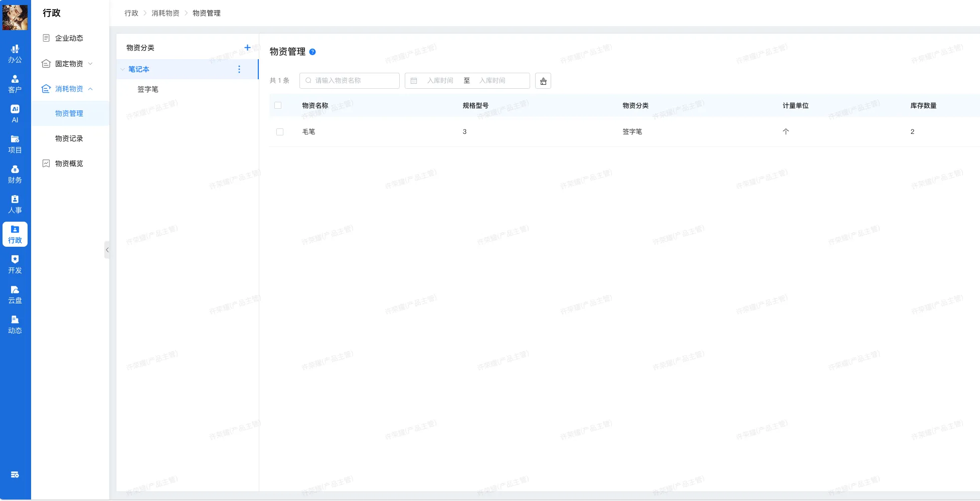
Task: Open the 动态 module in sidebar
Action: point(15,325)
